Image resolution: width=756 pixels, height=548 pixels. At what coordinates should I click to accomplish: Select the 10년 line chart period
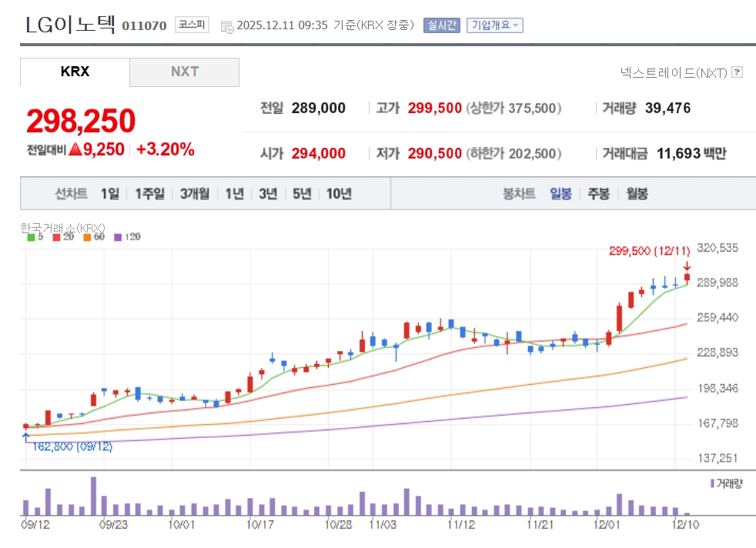[339, 194]
